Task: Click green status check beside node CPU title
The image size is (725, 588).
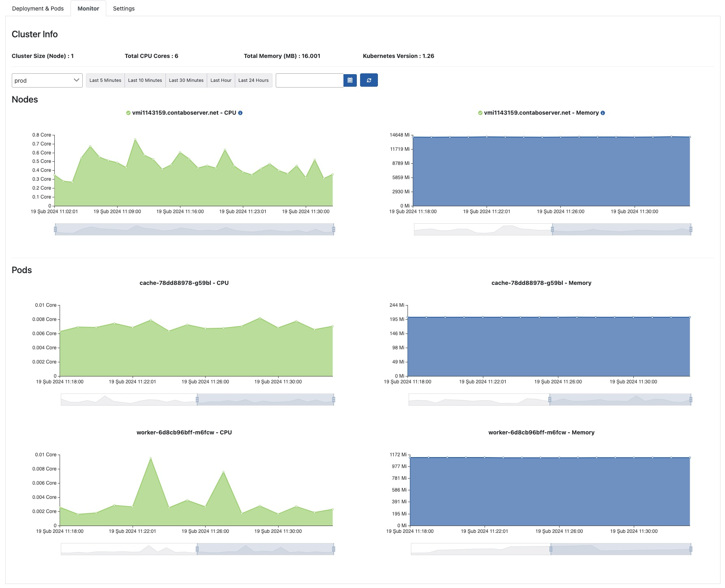Action: [x=128, y=113]
